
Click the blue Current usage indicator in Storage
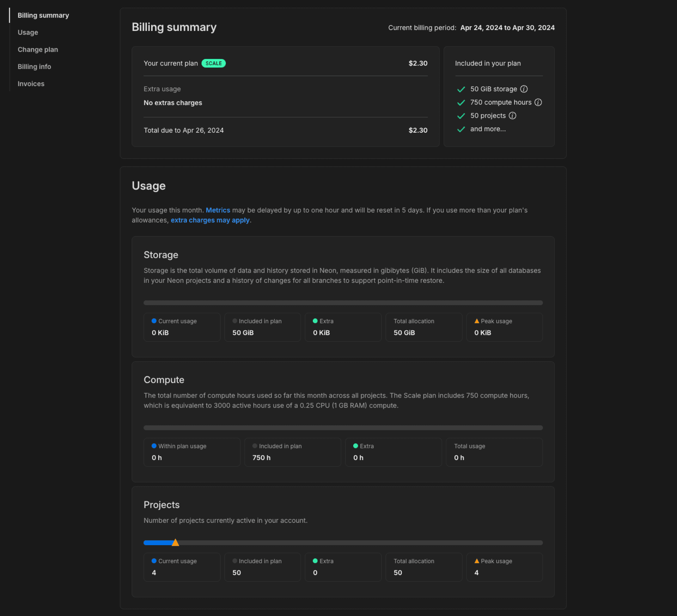pyautogui.click(x=153, y=321)
